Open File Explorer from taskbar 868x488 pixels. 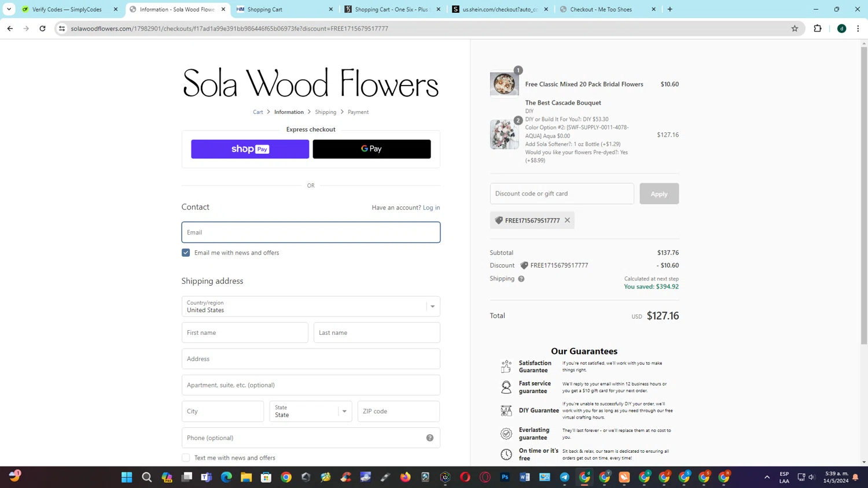pos(247,477)
